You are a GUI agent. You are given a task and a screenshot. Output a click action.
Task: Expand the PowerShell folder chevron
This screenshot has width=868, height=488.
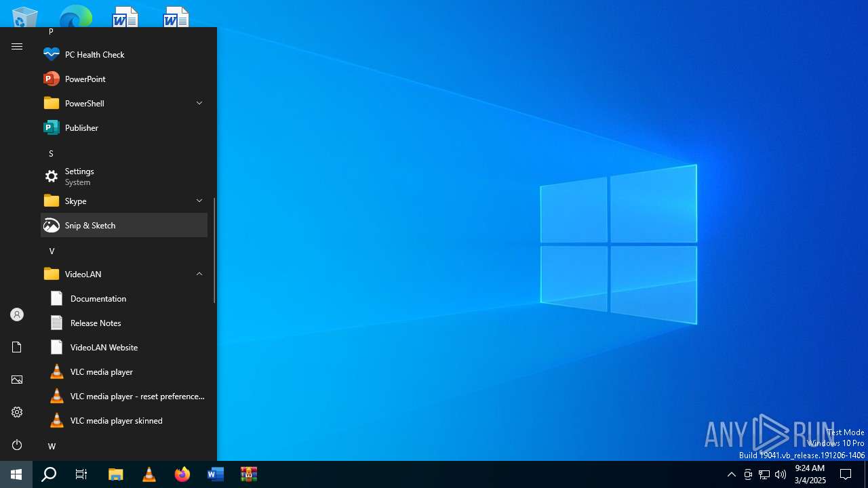tap(199, 103)
